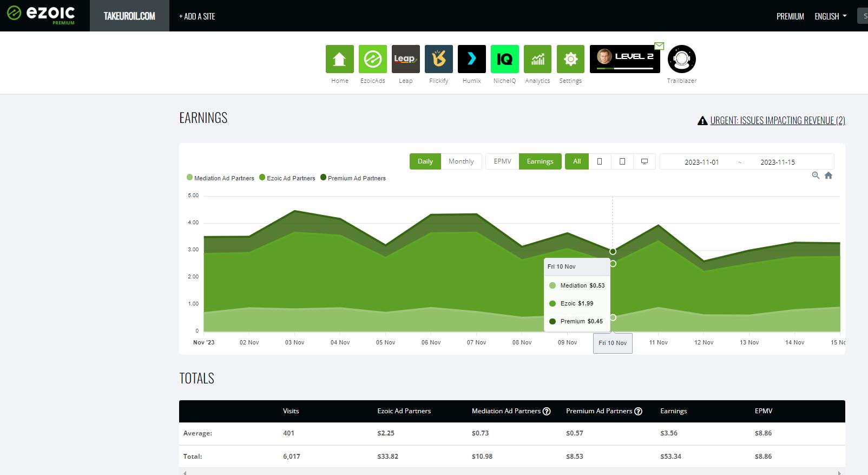Click the total Ezoic partners value $33.82
This screenshot has width=868, height=475.
tap(387, 457)
